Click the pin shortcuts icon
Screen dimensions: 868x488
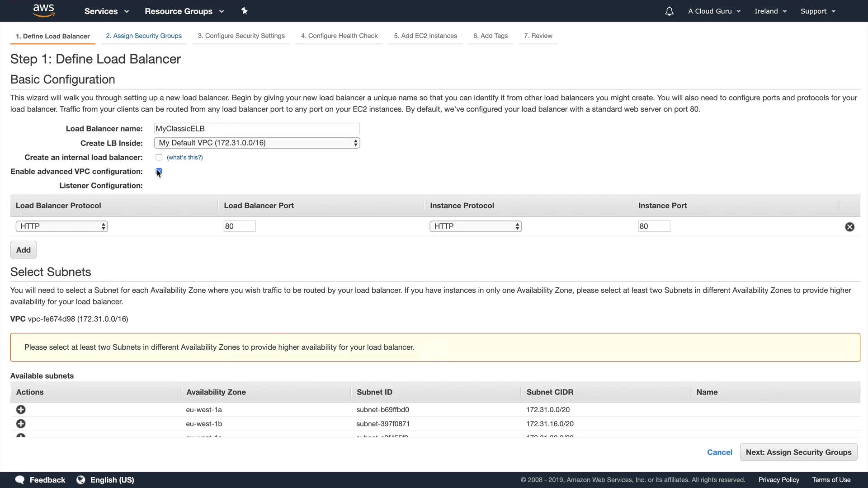click(x=244, y=11)
